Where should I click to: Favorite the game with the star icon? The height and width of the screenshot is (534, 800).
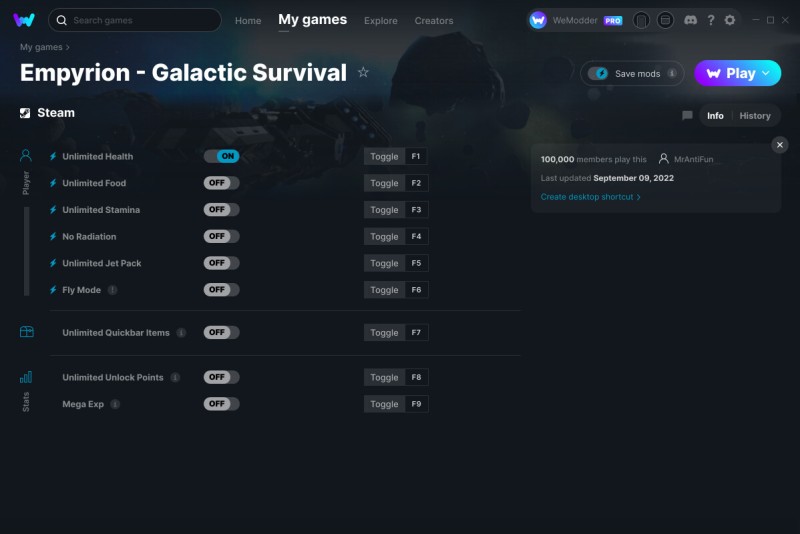(363, 72)
